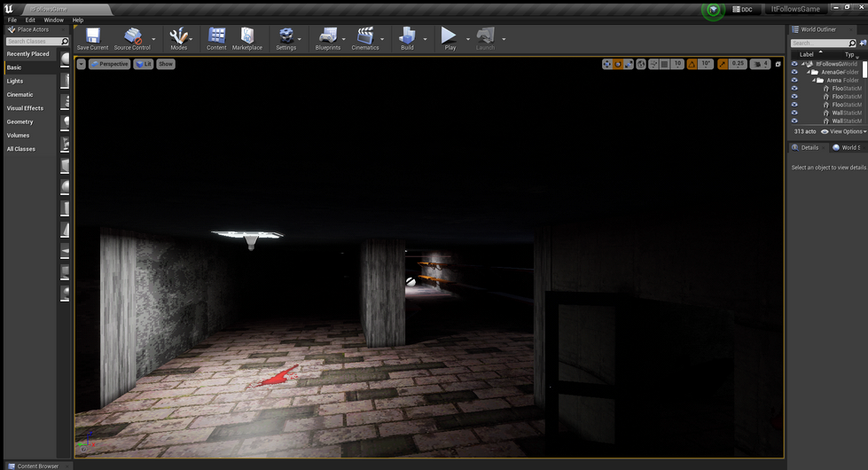The image size is (868, 470).
Task: Click the Show viewport button
Action: pyautogui.click(x=166, y=64)
